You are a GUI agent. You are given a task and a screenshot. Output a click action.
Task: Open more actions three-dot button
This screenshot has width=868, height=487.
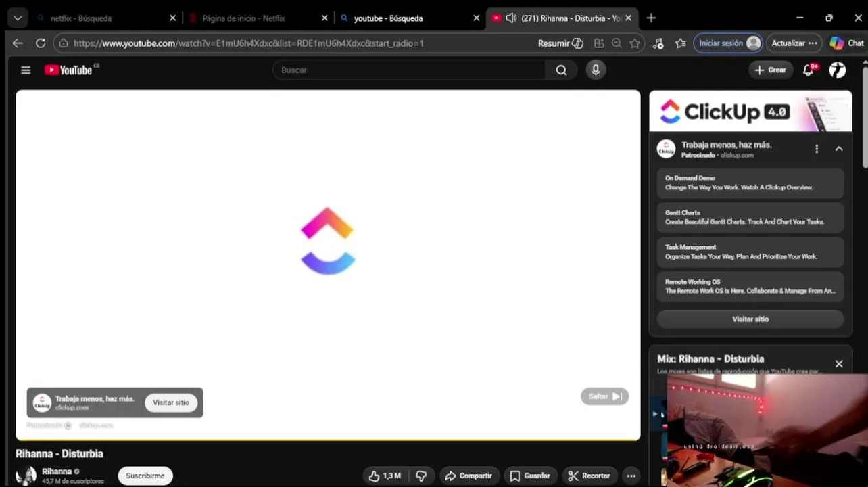631,476
